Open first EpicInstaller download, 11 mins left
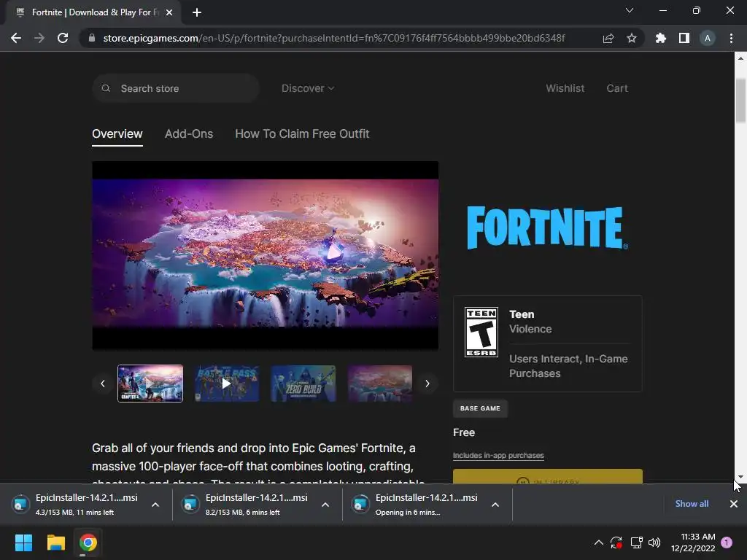 click(x=76, y=505)
